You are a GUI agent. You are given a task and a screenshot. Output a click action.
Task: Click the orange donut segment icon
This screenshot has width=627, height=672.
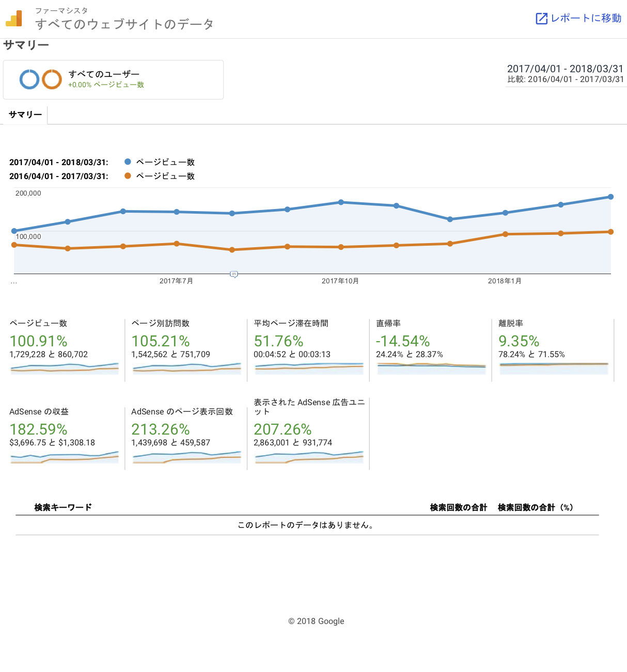tap(52, 79)
